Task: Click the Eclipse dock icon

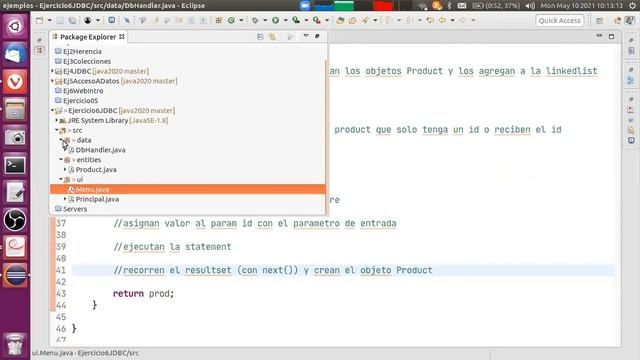Action: [x=15, y=275]
